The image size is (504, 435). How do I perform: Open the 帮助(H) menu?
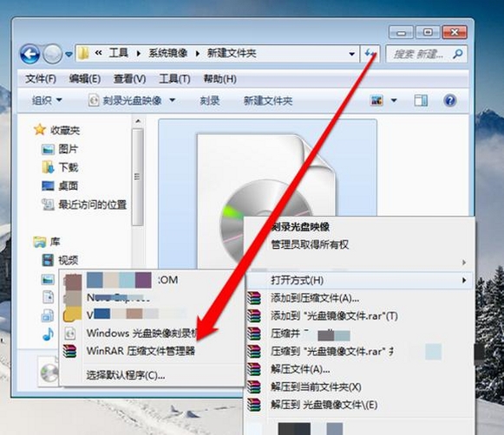pyautogui.click(x=219, y=79)
